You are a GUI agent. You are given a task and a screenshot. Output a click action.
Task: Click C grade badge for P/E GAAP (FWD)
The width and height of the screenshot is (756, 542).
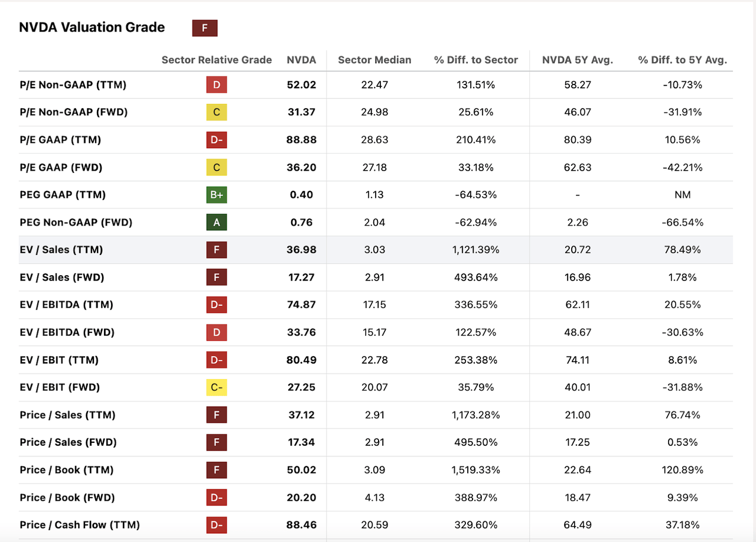point(217,168)
